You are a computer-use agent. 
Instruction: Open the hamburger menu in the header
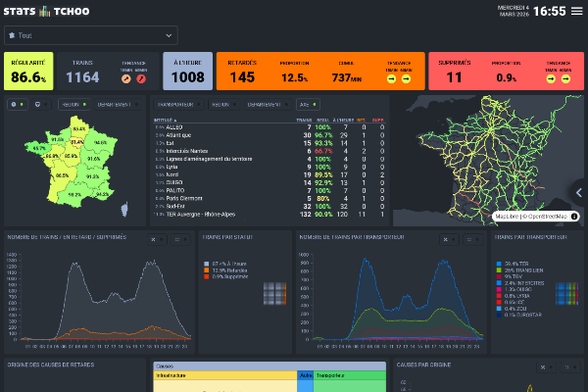[x=577, y=12]
